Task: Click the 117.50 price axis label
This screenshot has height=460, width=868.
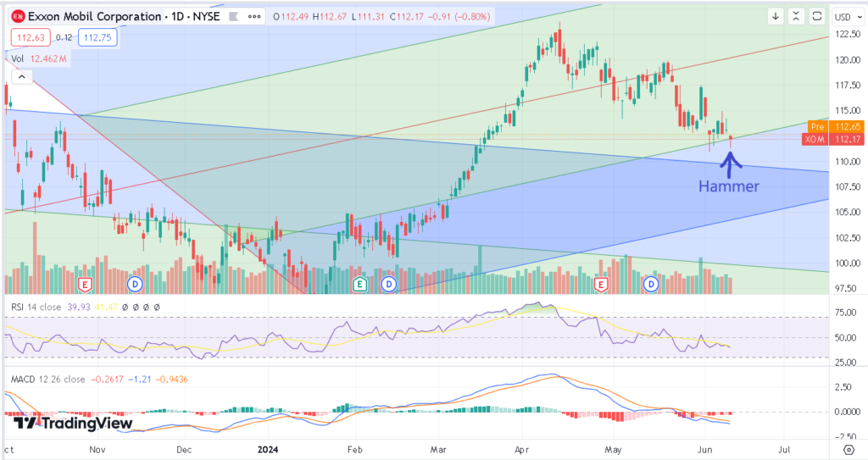Action: click(x=848, y=86)
